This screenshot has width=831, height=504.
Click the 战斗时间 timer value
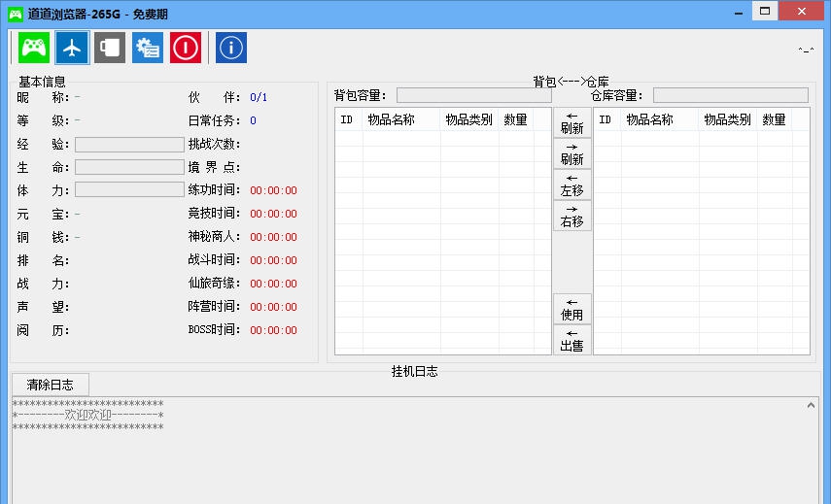coord(273,260)
